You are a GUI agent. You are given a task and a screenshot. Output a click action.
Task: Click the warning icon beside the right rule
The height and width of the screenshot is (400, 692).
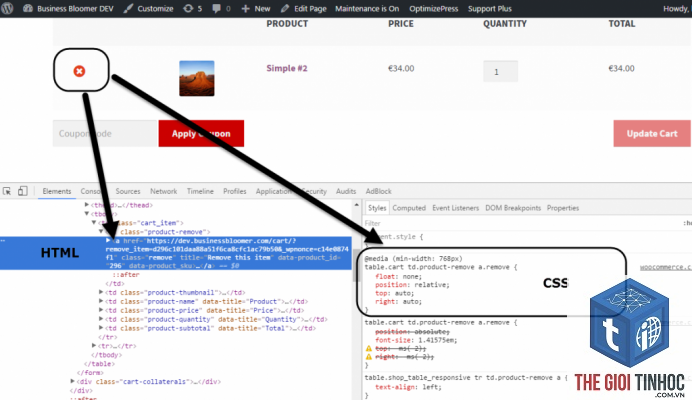[369, 357]
